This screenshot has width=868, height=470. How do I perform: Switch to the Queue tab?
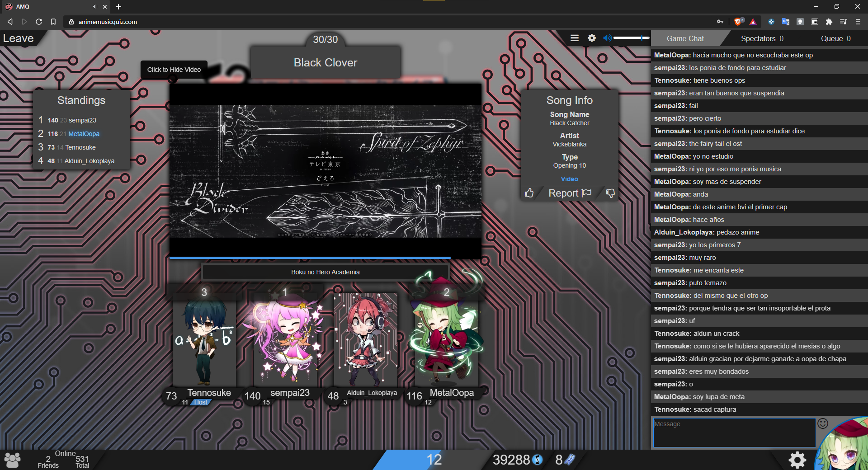pyautogui.click(x=835, y=39)
